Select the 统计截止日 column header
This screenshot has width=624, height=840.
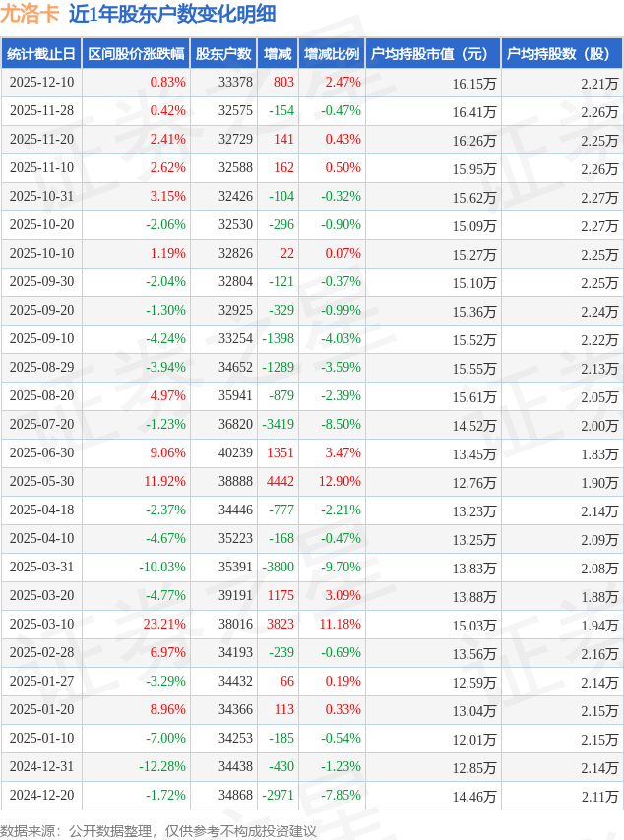[x=40, y=54]
